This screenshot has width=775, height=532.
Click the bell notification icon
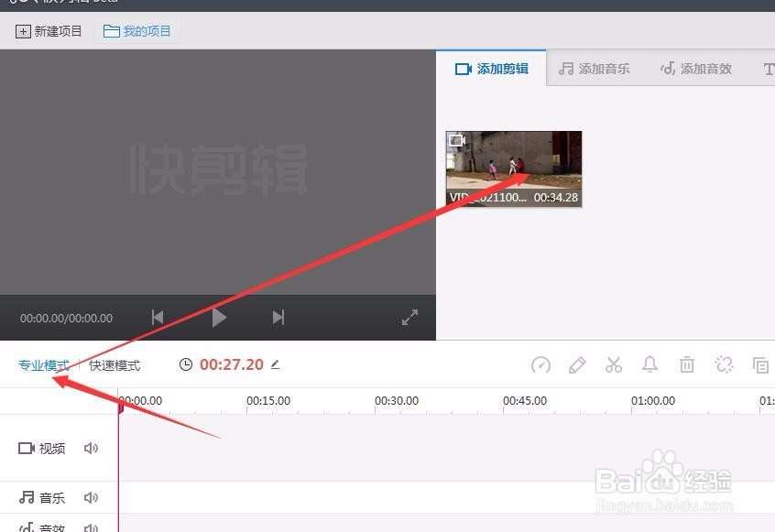649,364
